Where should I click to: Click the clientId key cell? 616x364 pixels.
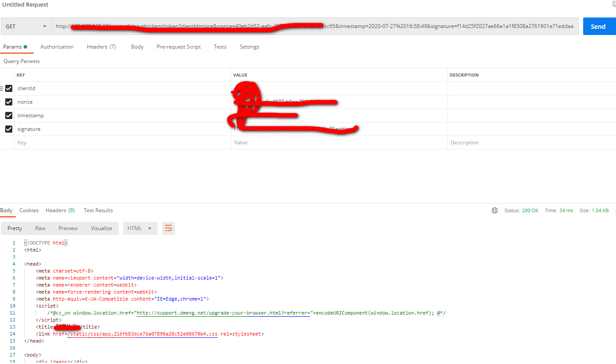[123, 88]
